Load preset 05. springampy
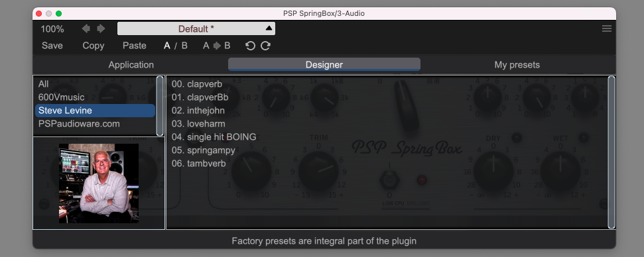The height and width of the screenshot is (257, 644). coord(204,150)
